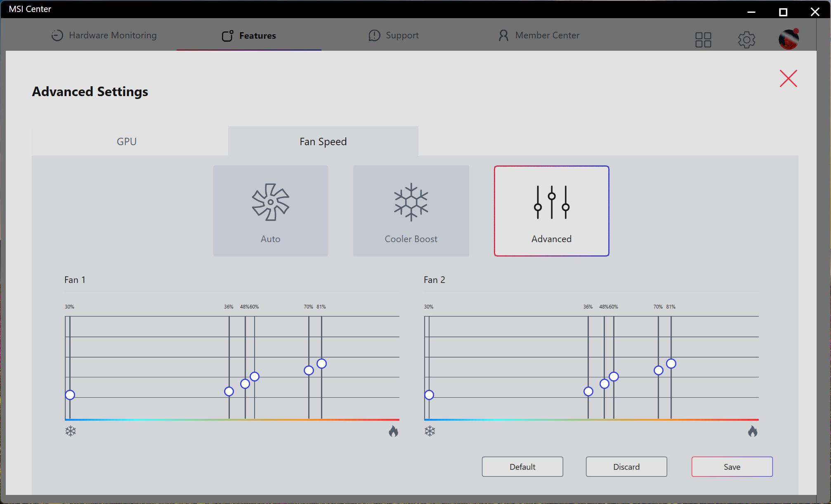Click the user profile avatar
This screenshot has height=504, width=831.
click(x=789, y=40)
